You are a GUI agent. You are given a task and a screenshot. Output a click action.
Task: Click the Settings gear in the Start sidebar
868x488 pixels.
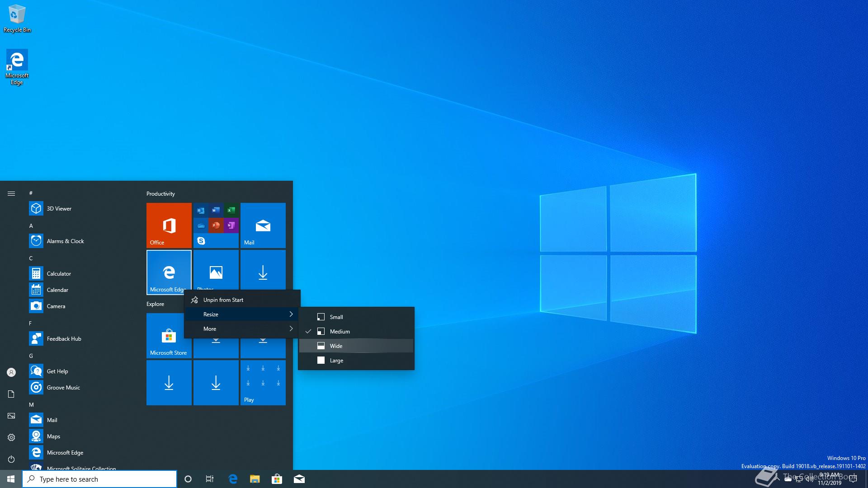click(11, 437)
